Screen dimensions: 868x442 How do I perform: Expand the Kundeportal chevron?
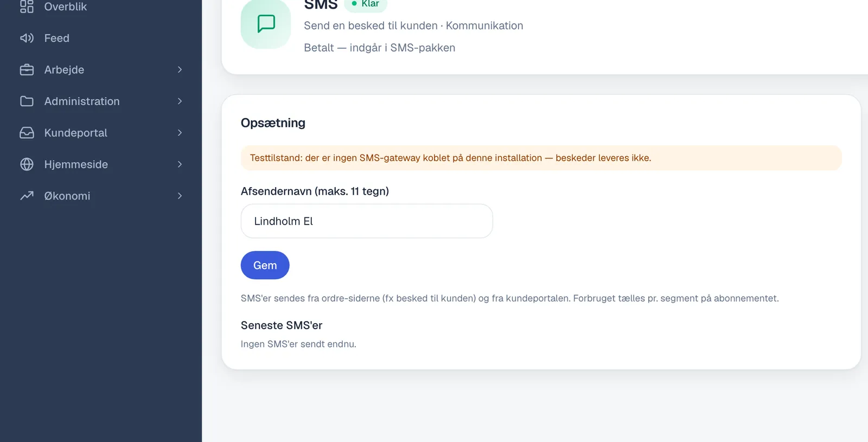point(180,133)
